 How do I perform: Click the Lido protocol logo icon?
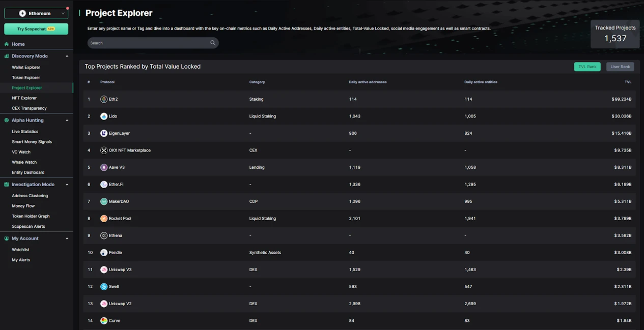coord(104,116)
